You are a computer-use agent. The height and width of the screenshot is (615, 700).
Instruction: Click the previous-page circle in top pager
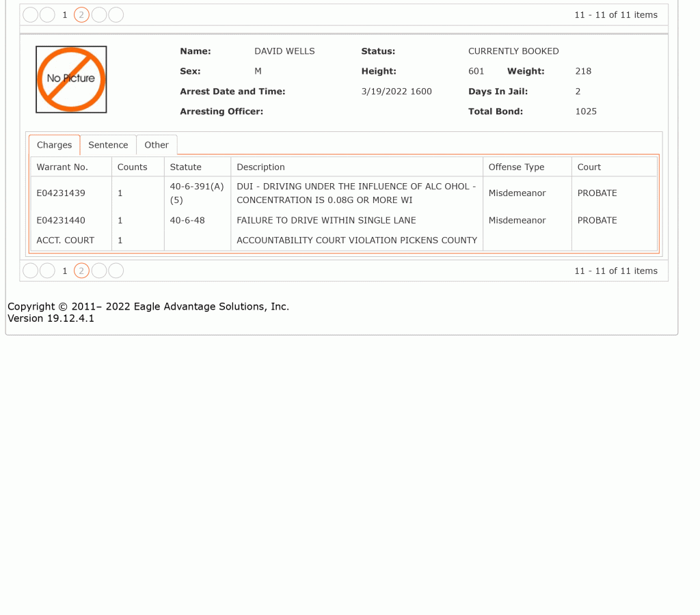pyautogui.click(x=47, y=15)
